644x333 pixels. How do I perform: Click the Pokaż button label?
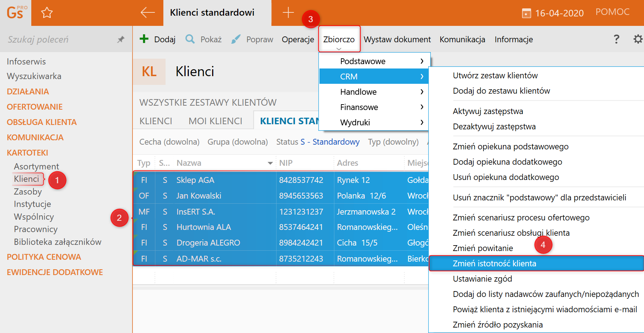point(211,39)
